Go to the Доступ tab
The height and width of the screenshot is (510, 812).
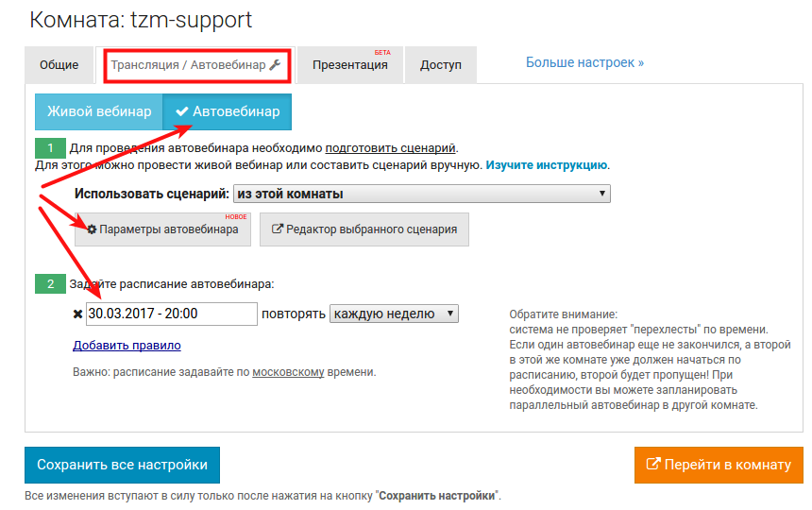point(441,65)
